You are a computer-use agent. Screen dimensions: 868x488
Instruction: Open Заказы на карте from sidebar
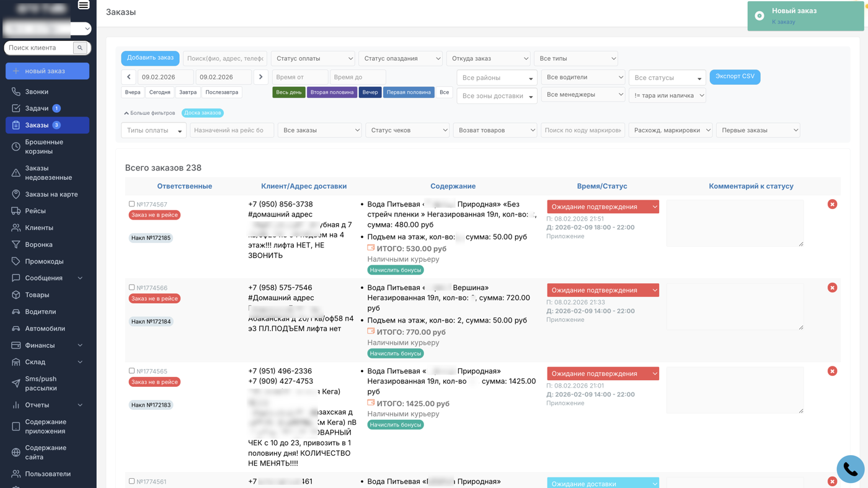tap(51, 194)
